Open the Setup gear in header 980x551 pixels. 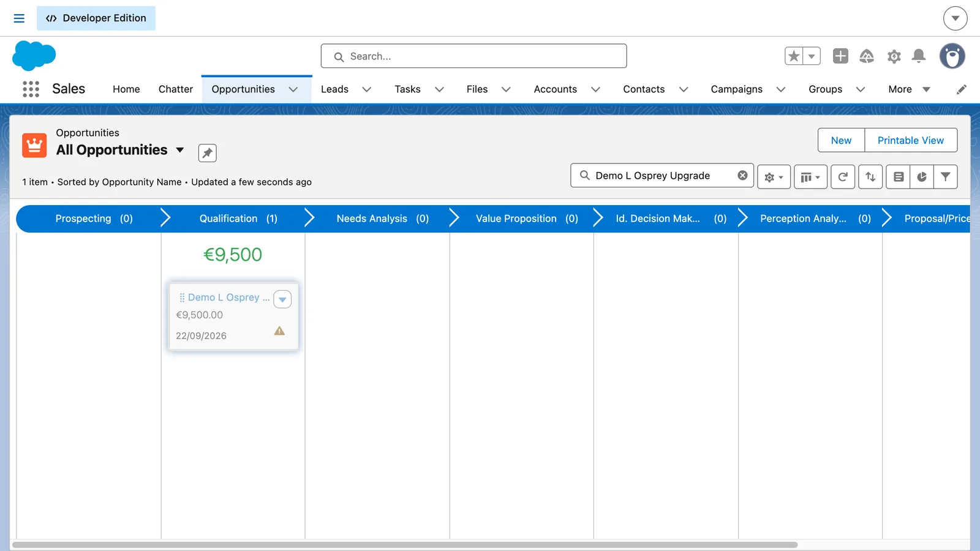[x=894, y=56]
